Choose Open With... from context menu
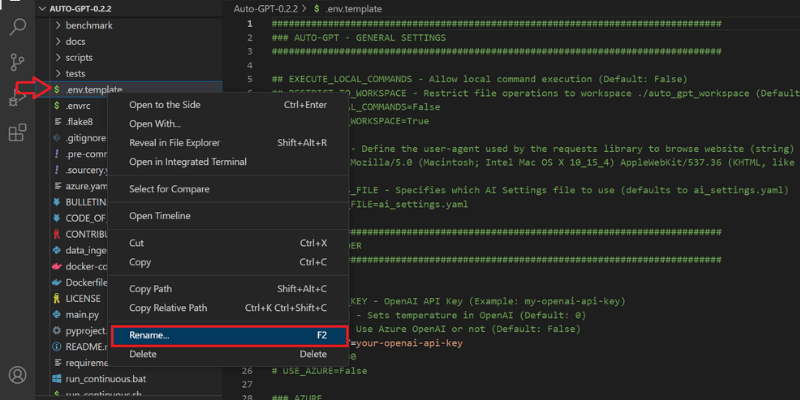Viewport: 800px width, 400px height. [x=228, y=123]
